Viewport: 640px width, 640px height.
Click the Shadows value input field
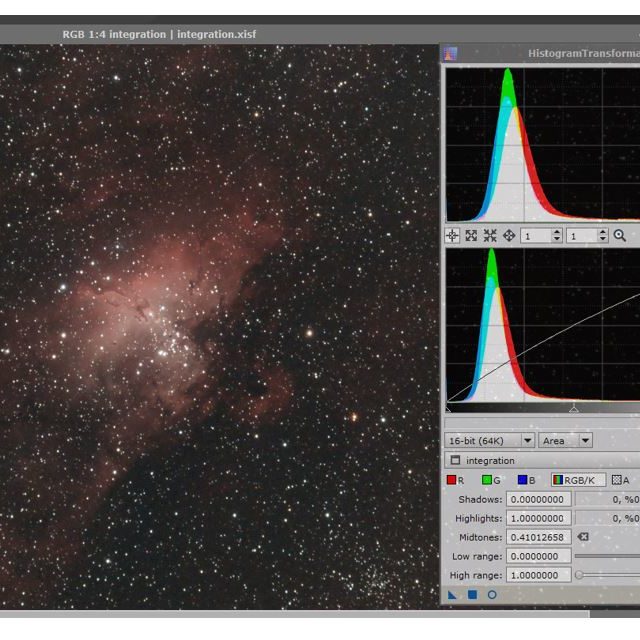coord(539,499)
